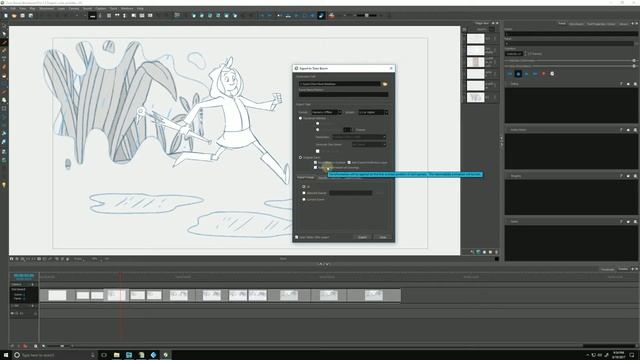640x360 pixels.
Task: Select the last panel thumbnail in timeline
Action: pyautogui.click(x=373, y=295)
